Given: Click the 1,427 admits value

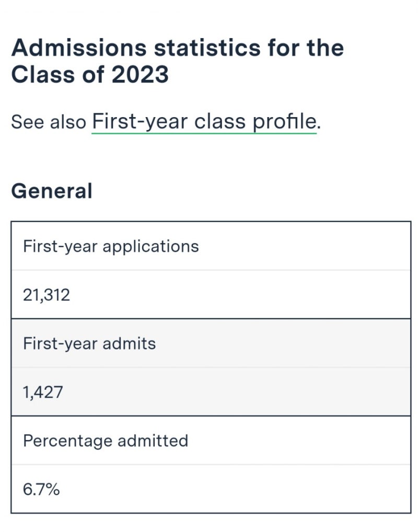Looking at the screenshot, I should coord(43,392).
